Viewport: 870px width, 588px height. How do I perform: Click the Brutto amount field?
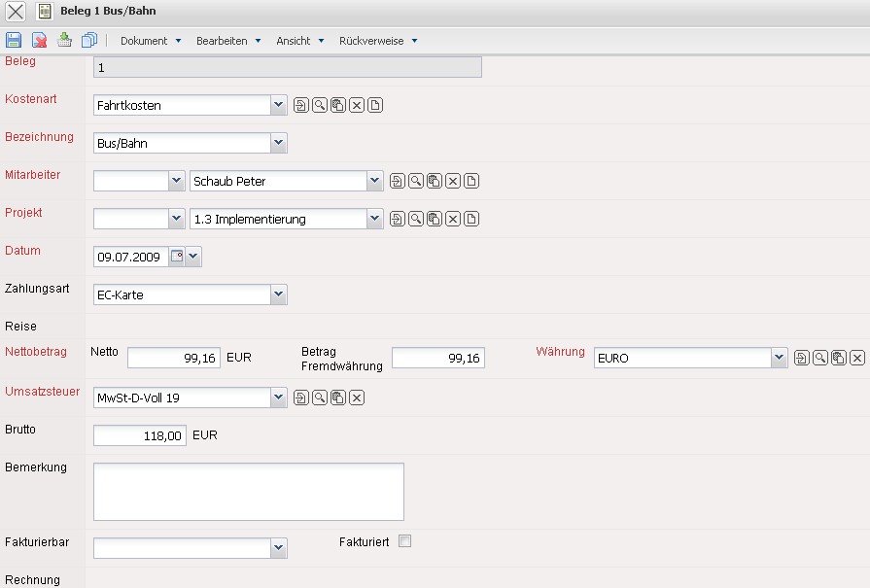pos(139,436)
